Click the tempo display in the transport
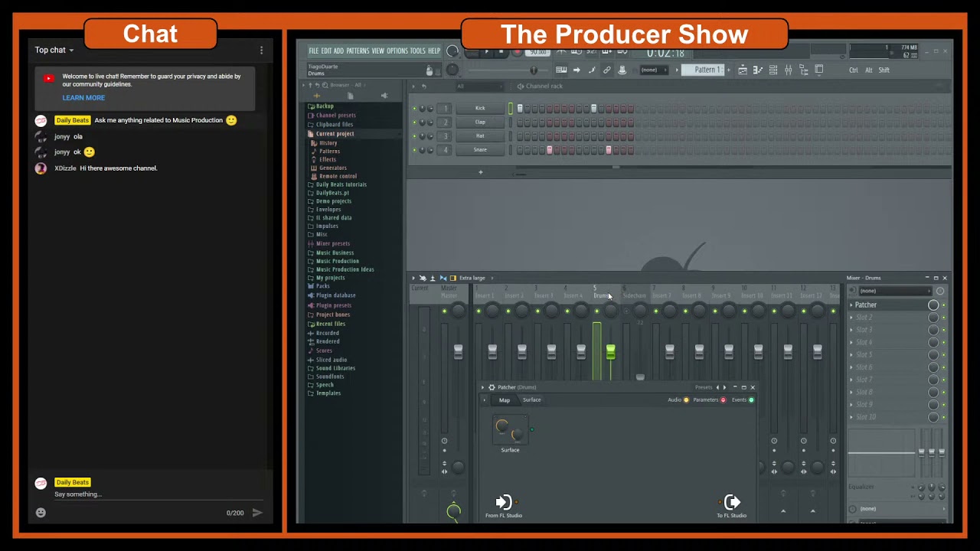The image size is (980, 551). point(538,52)
